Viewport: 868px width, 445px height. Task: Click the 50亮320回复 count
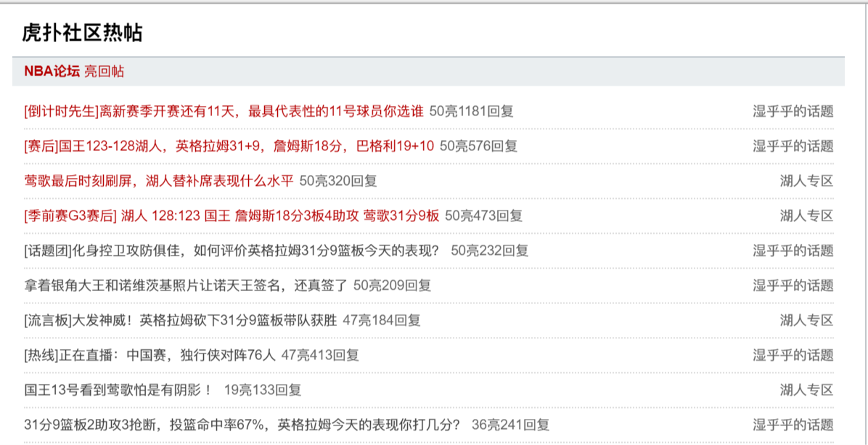(338, 181)
